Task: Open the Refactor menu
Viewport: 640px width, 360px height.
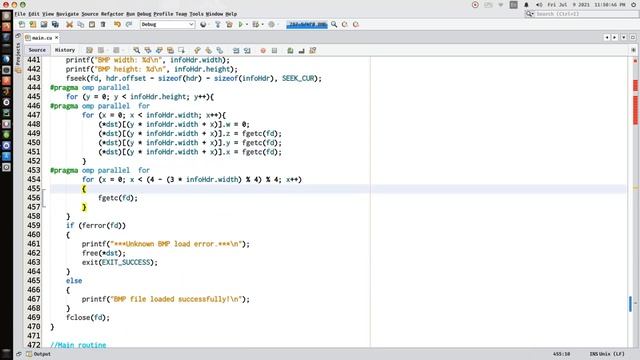Action: tap(112, 14)
